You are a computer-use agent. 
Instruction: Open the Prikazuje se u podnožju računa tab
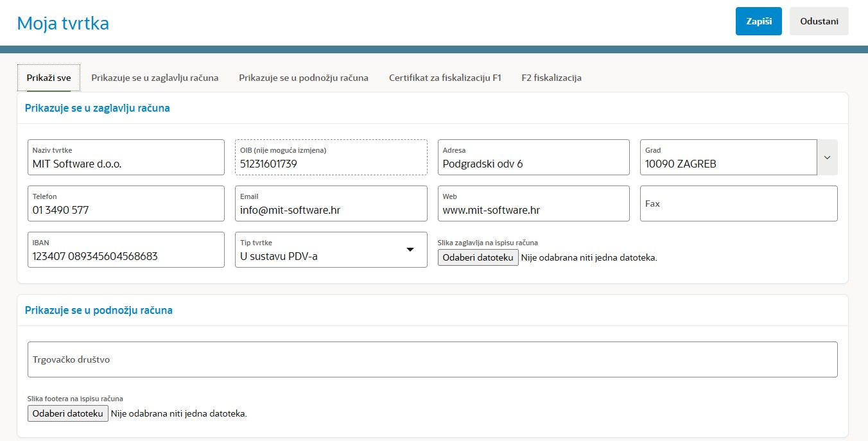click(304, 78)
